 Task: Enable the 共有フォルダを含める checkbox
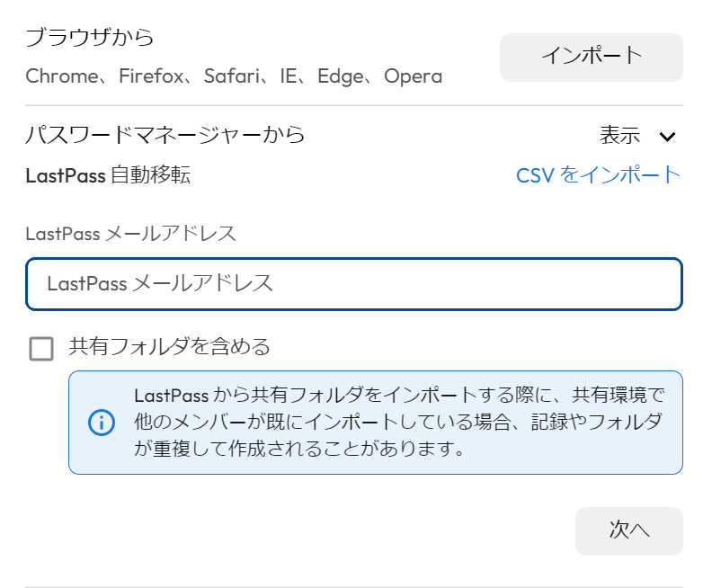tap(41, 349)
